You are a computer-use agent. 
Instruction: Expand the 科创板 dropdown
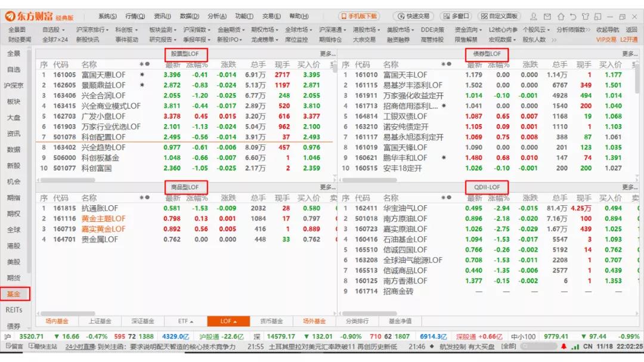[126, 30]
